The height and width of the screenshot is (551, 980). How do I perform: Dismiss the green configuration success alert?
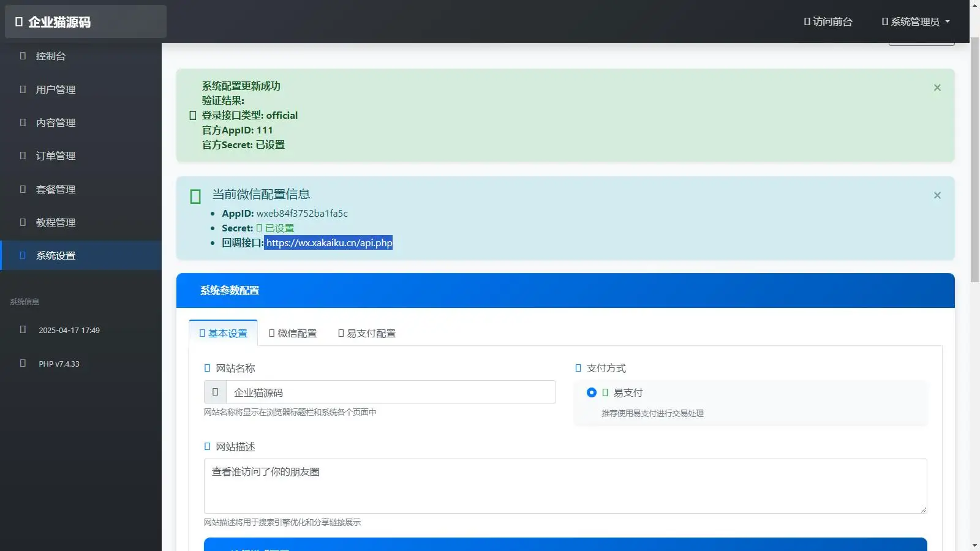937,88
